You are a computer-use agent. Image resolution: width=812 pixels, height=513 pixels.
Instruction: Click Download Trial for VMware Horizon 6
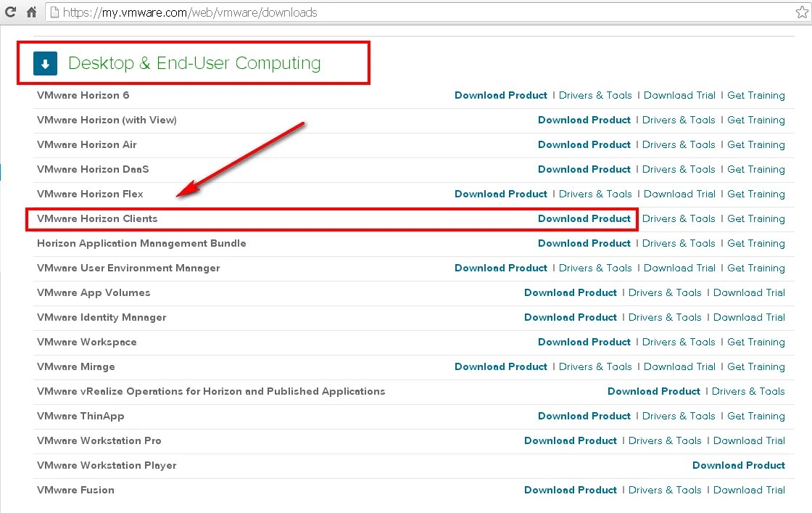(x=679, y=95)
